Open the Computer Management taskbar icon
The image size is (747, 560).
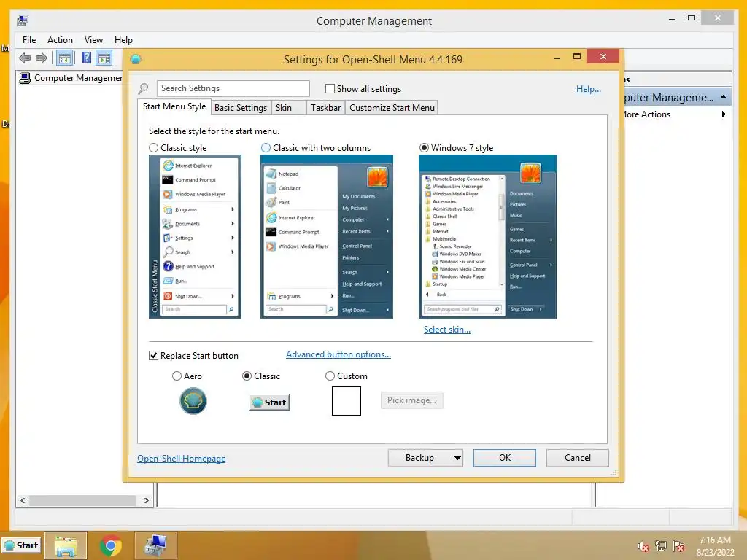[x=156, y=545]
